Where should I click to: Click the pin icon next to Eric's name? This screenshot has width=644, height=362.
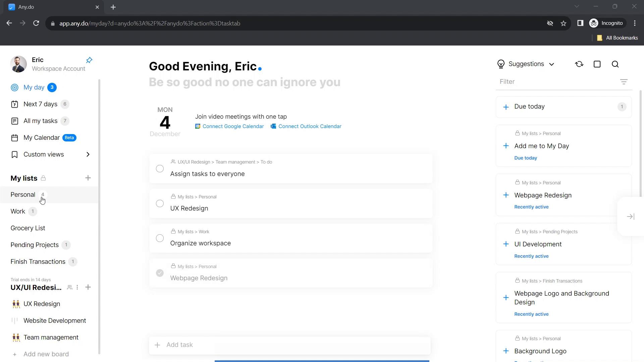(89, 60)
